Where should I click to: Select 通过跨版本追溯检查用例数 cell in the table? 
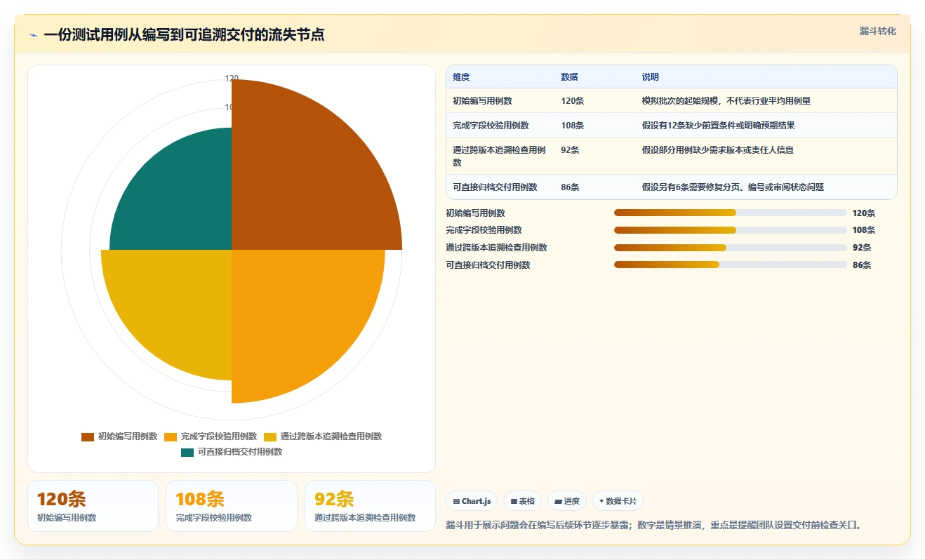[x=499, y=156]
